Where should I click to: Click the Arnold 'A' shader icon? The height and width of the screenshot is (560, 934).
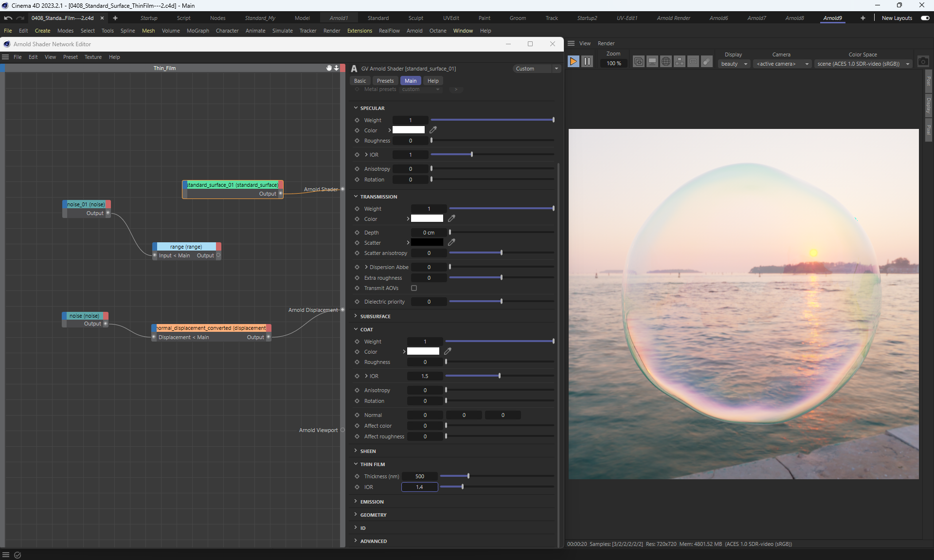coord(354,69)
